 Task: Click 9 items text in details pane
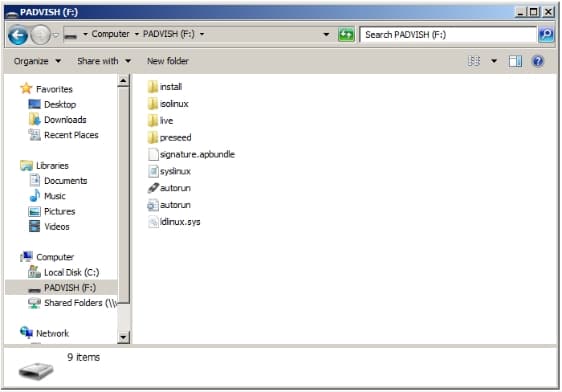click(x=84, y=357)
